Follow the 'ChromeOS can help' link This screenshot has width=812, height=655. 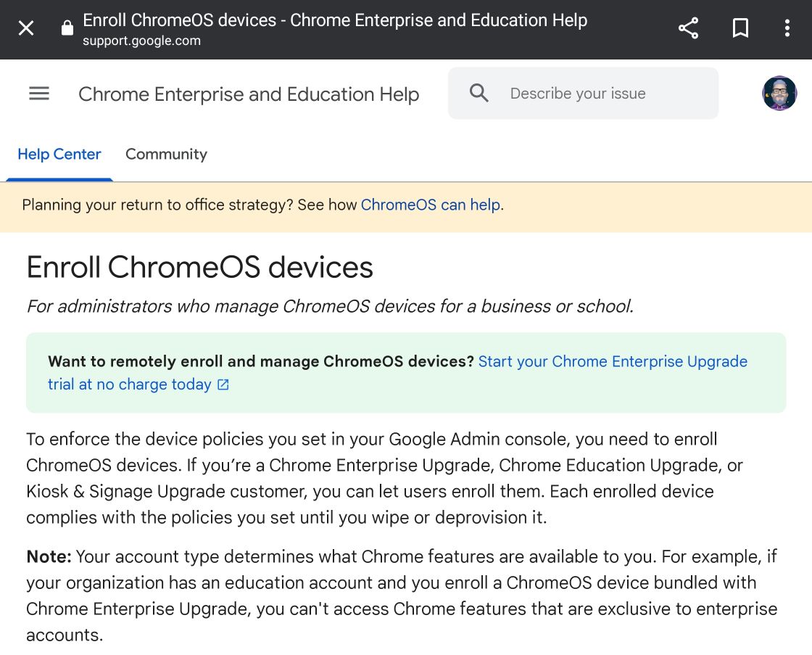click(431, 205)
